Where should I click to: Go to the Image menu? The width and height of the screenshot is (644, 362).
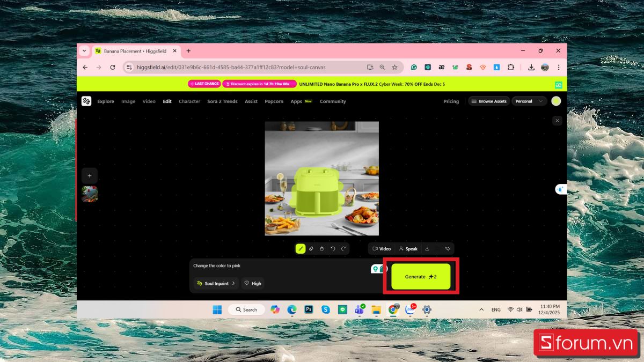[128, 101]
